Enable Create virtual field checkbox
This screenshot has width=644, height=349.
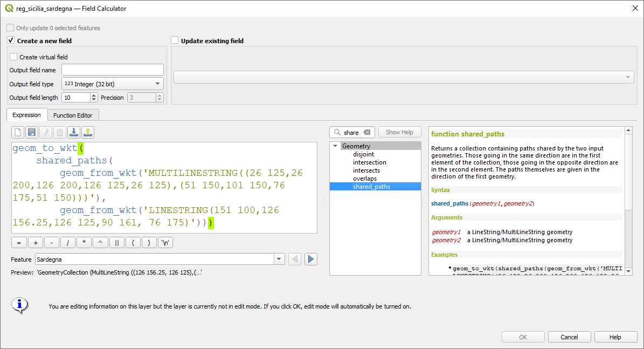point(13,57)
